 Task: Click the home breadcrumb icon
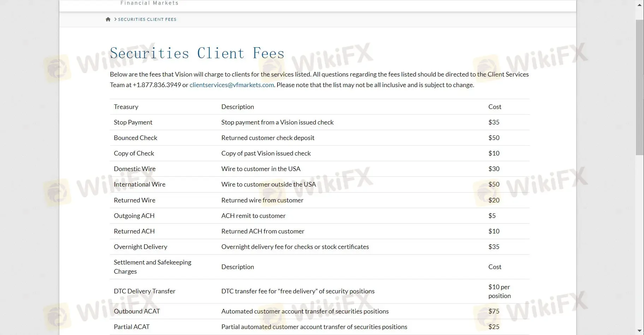pyautogui.click(x=108, y=19)
